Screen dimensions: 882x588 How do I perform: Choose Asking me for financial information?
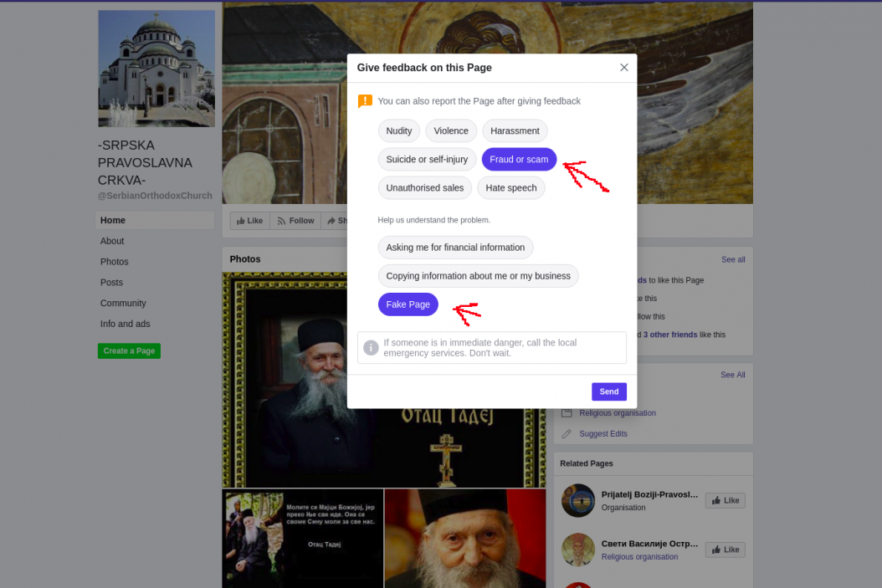(455, 248)
